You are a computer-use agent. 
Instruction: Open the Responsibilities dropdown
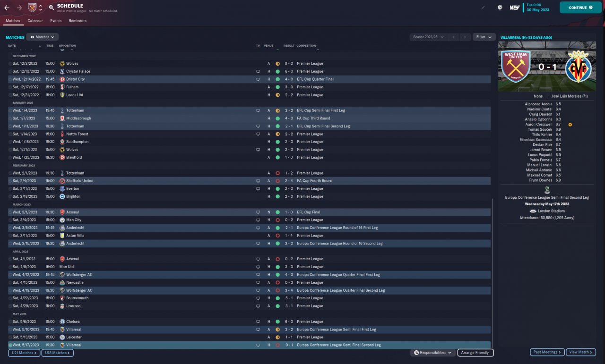point(432,353)
